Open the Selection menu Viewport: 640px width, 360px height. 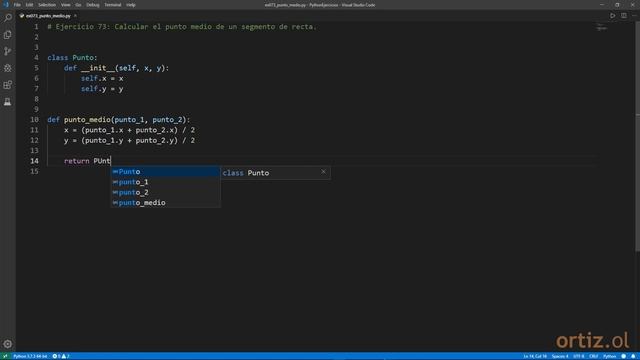[x=47, y=5]
